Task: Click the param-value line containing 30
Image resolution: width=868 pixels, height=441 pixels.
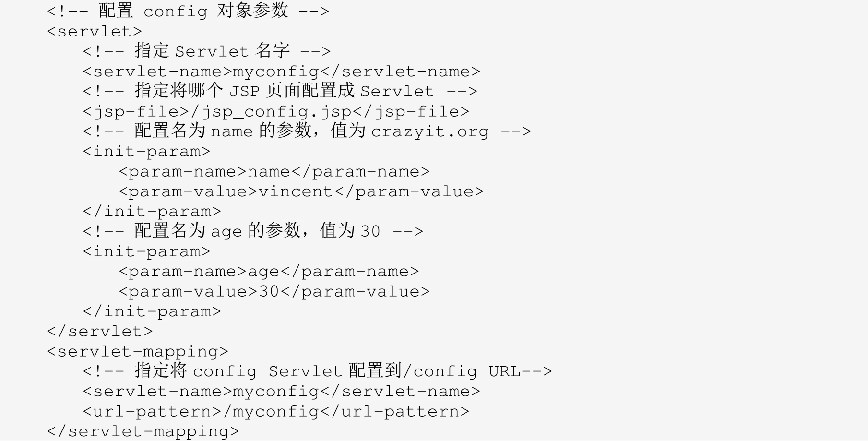Action: pos(274,291)
